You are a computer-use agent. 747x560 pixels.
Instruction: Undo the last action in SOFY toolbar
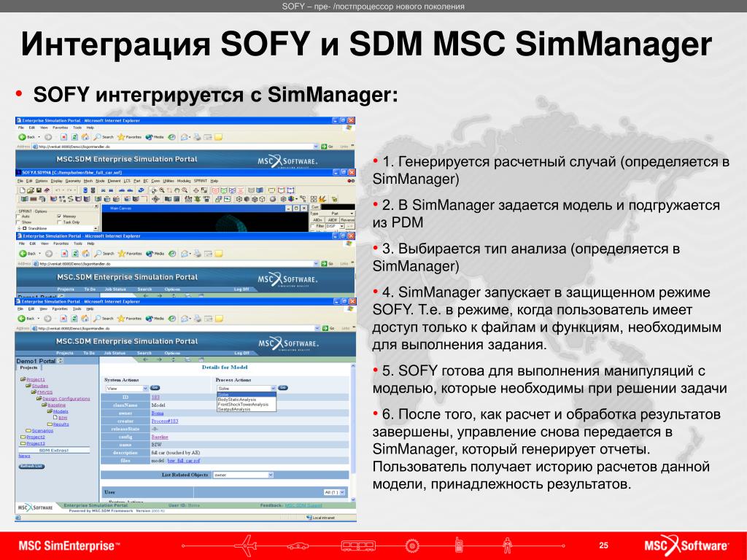[x=58, y=190]
